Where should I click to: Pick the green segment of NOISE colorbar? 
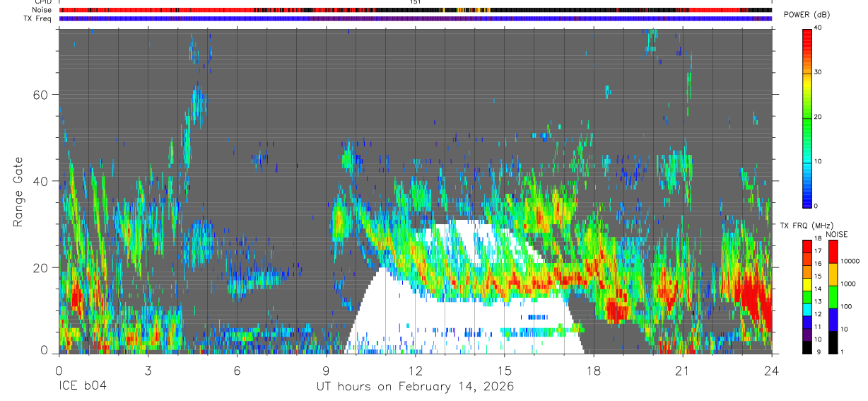[832, 297]
